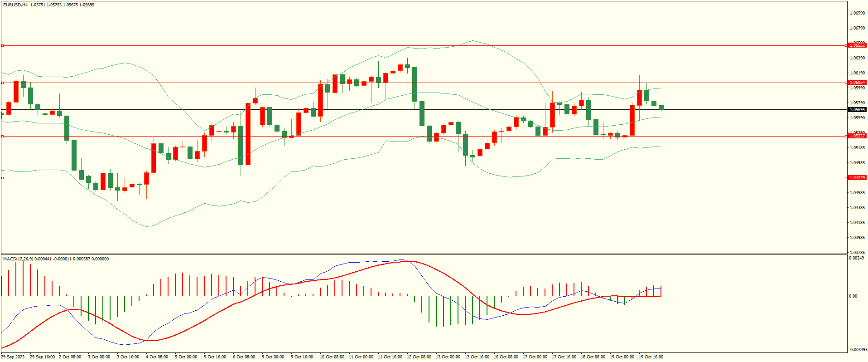Select the rightmost candle on the chart
This screenshot has height=362, width=868.
tap(661, 108)
